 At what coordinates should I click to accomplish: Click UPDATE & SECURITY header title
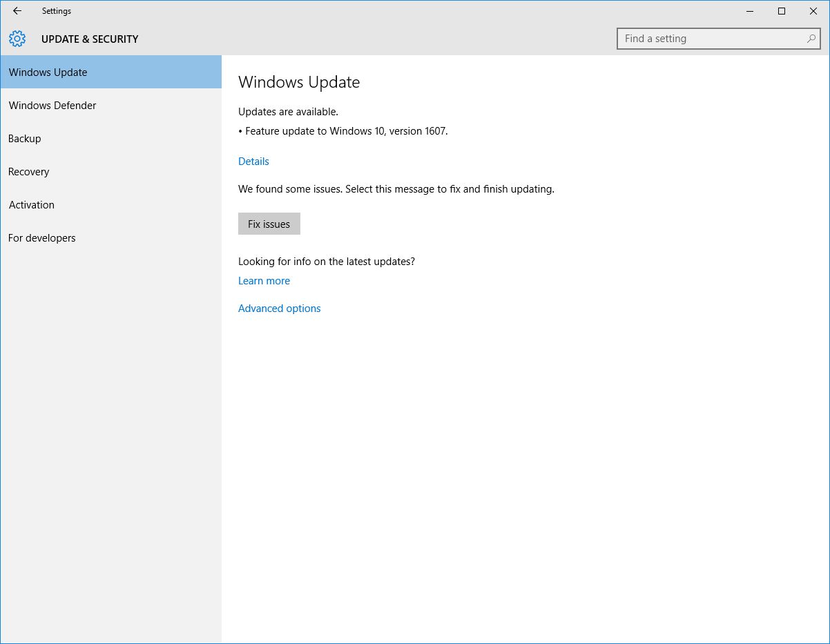click(90, 39)
